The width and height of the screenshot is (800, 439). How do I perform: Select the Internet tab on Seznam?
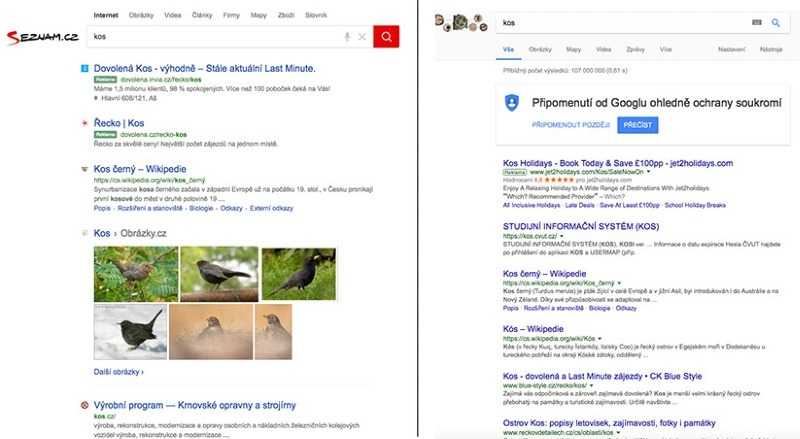click(106, 15)
